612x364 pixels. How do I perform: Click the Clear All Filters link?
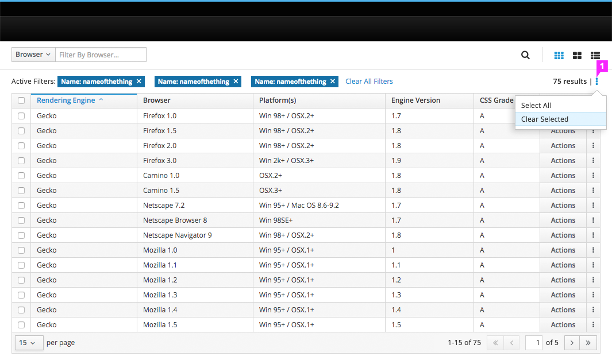point(369,82)
